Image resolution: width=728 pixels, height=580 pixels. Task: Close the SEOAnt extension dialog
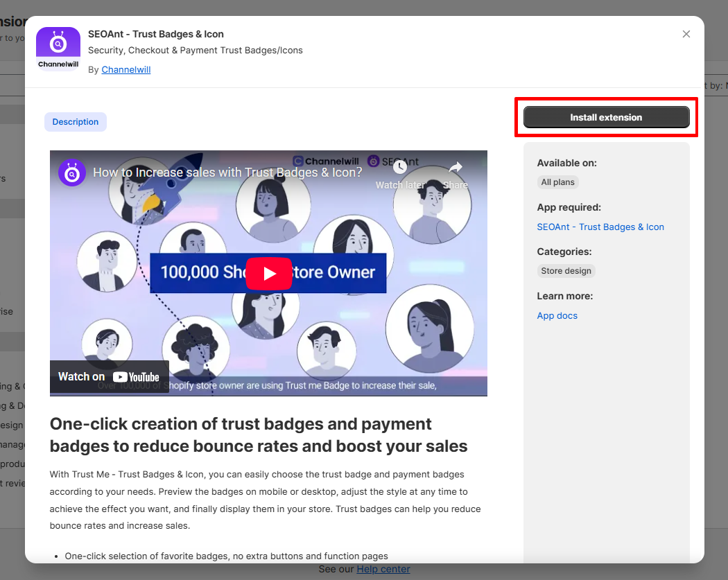pos(686,34)
